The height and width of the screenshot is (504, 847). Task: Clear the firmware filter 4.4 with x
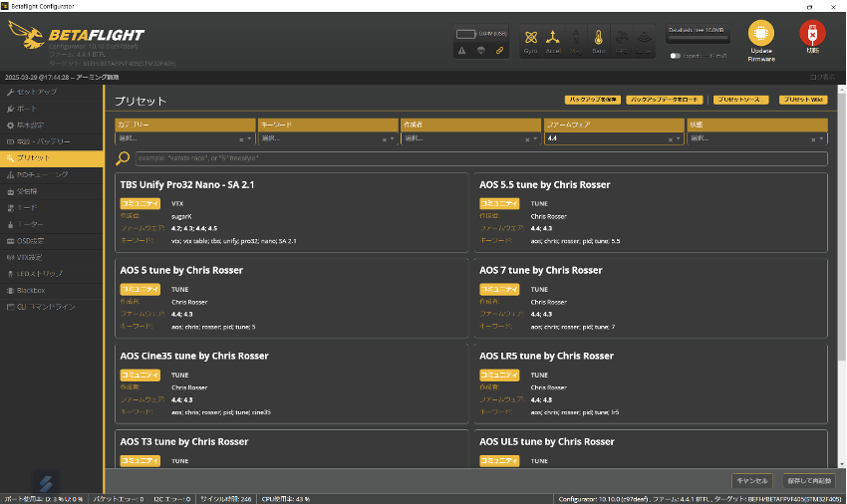(670, 139)
